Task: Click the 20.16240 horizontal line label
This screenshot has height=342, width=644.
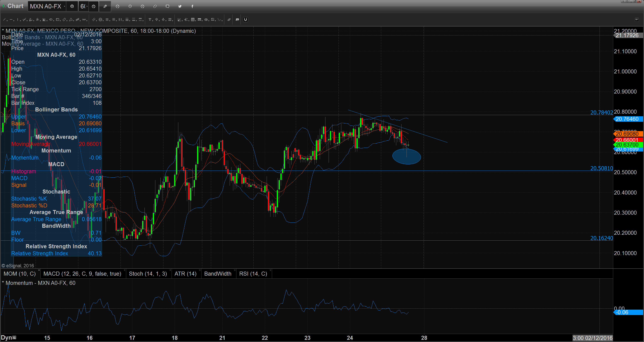Action: 602,238
